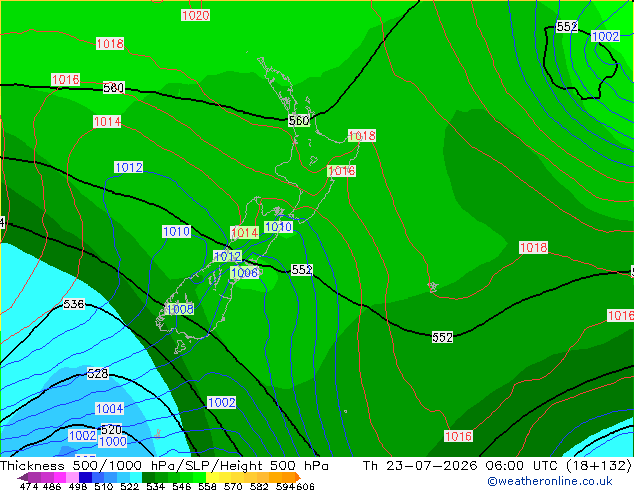
Task: Click the darkest green swatch above 534
Action: [148, 477]
